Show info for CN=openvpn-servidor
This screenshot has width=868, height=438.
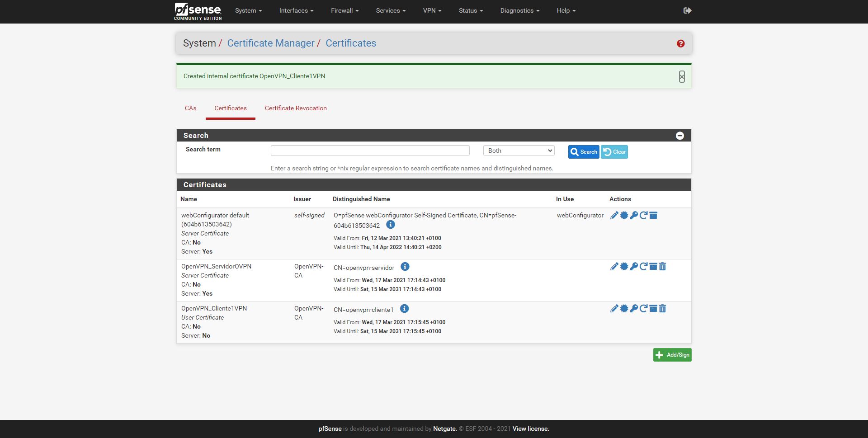[x=405, y=267]
